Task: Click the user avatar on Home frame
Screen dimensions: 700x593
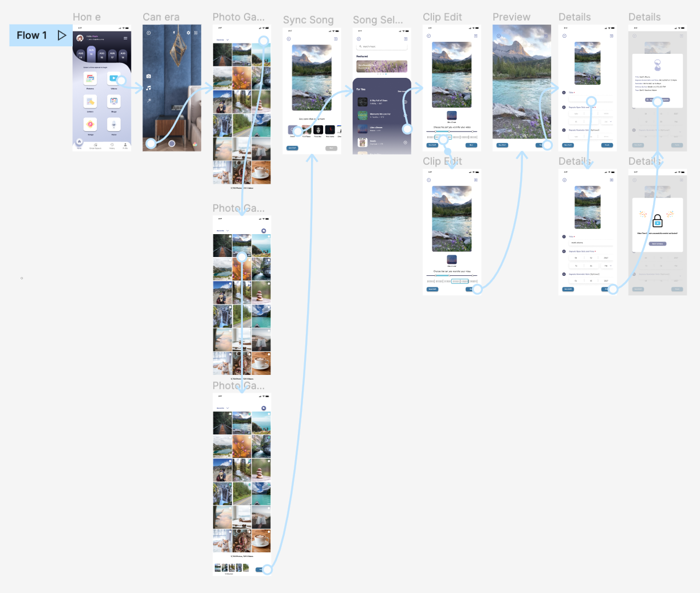Action: [80, 38]
